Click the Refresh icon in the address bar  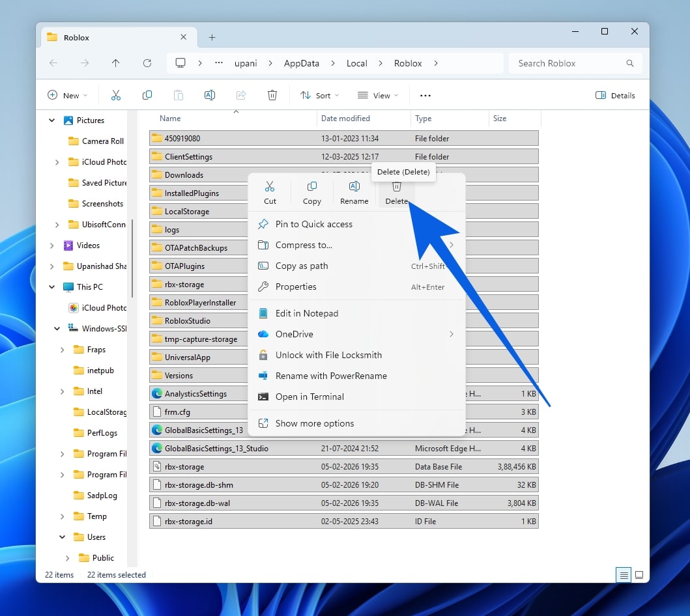pyautogui.click(x=147, y=63)
